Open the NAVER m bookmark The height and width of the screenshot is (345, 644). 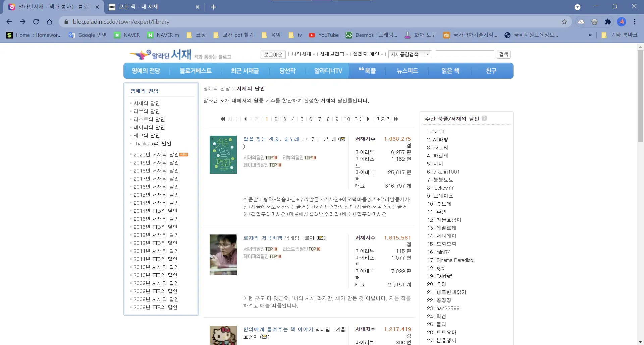[x=163, y=35]
